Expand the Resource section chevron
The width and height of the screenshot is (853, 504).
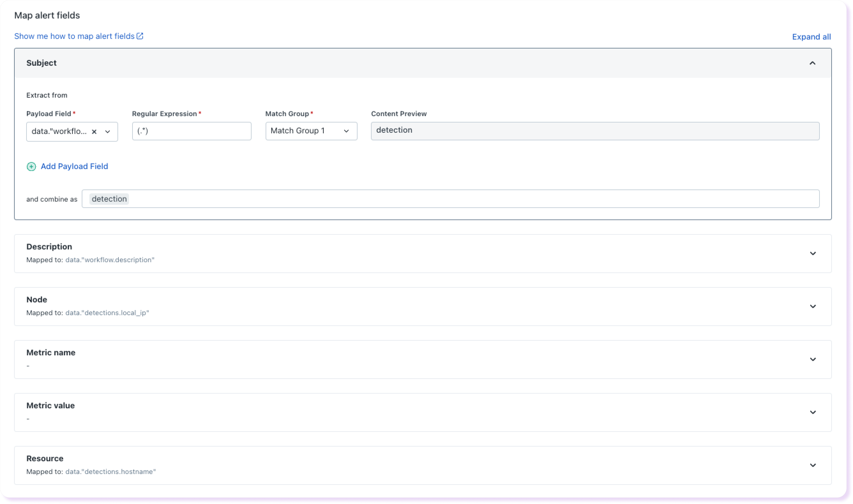(812, 465)
